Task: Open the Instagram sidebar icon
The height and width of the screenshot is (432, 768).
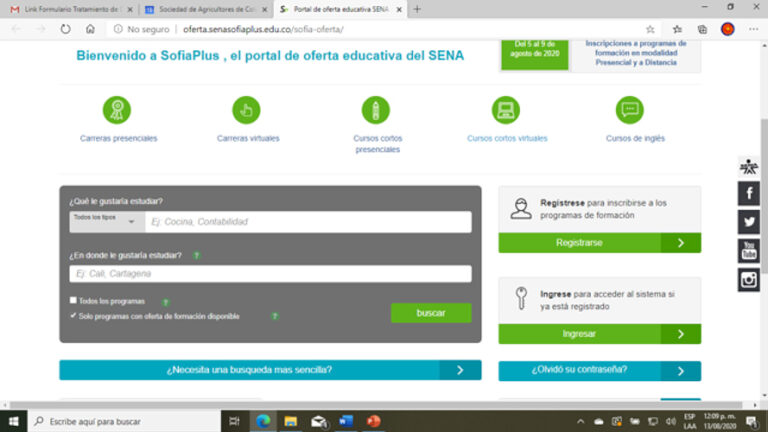Action: 749,280
